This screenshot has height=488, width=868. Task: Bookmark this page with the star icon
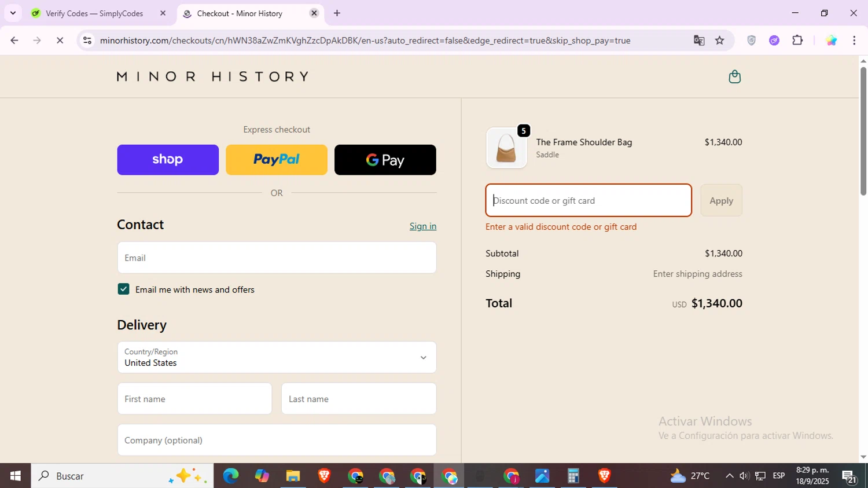coord(719,41)
